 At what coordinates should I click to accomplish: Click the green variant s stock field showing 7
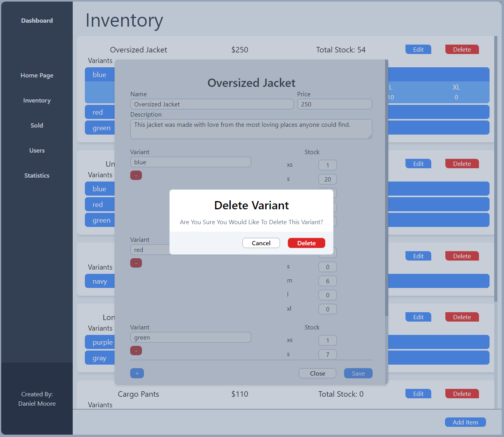point(328,354)
